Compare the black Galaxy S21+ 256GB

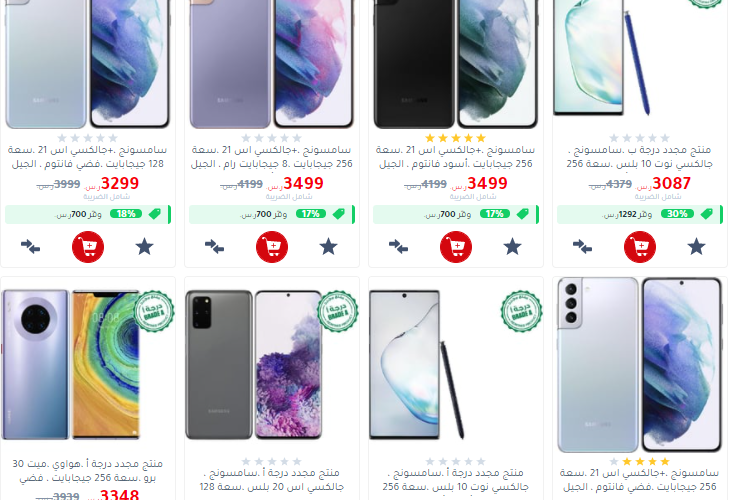point(398,247)
